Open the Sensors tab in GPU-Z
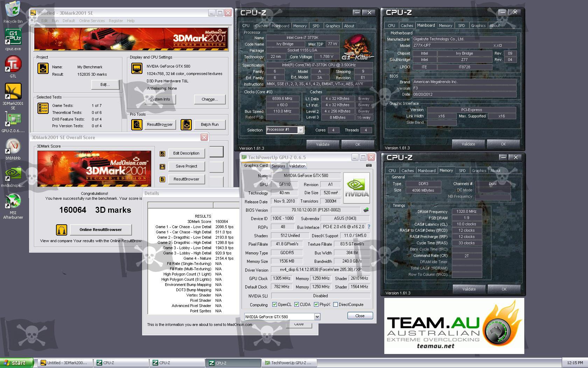This screenshot has width=588, height=368. coord(278,166)
